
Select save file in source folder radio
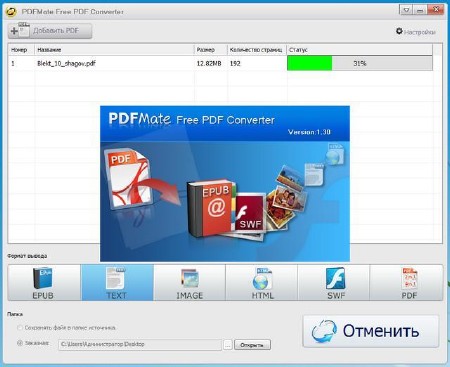tap(20, 328)
